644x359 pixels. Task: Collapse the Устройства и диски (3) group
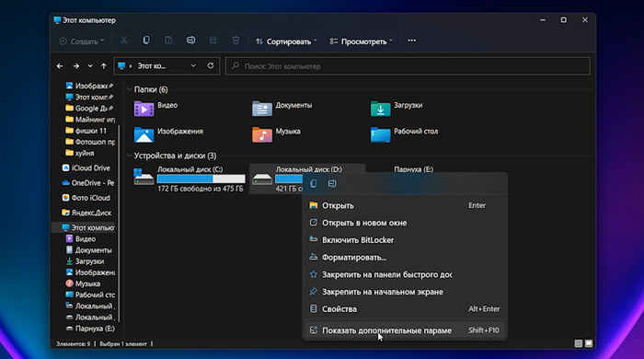130,156
